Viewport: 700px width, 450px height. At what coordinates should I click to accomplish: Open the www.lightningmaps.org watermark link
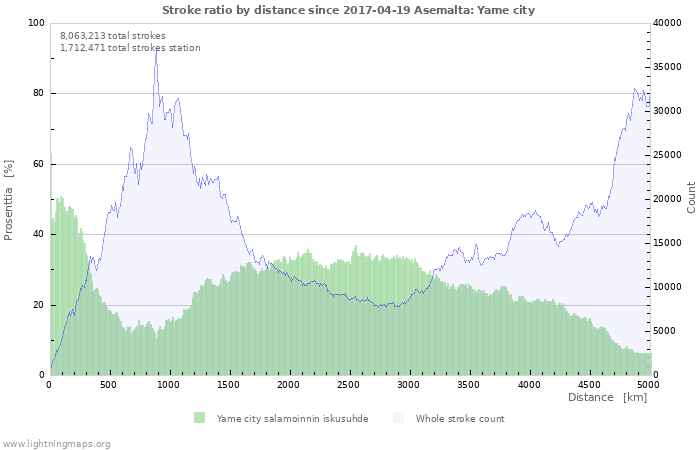click(x=57, y=443)
